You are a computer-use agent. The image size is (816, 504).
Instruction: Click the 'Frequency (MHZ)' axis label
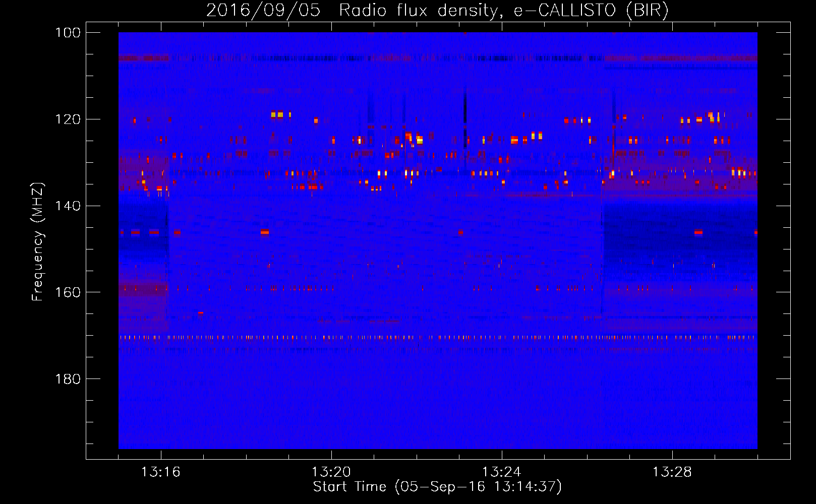pos(38,241)
